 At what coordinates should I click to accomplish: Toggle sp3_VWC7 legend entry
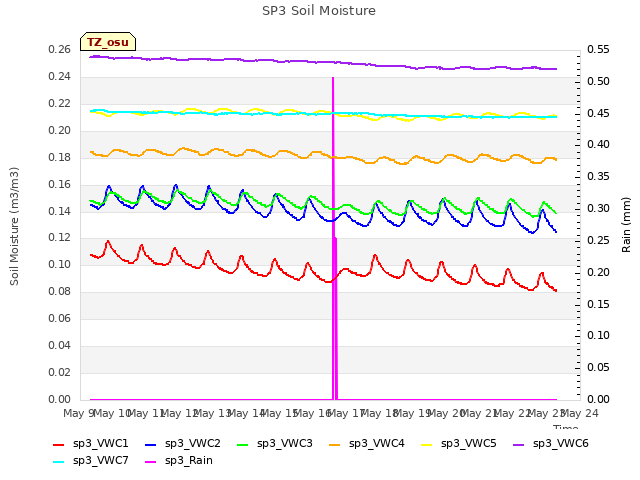pyautogui.click(x=91, y=461)
